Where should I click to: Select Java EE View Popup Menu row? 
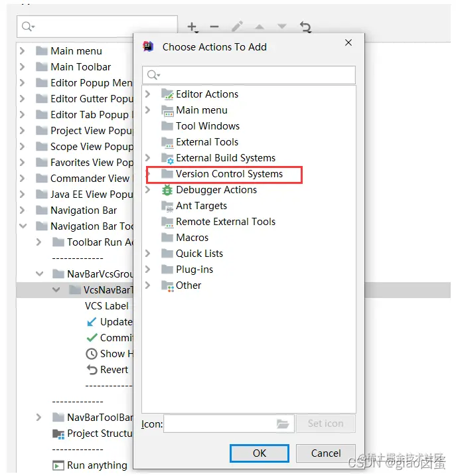(x=91, y=195)
